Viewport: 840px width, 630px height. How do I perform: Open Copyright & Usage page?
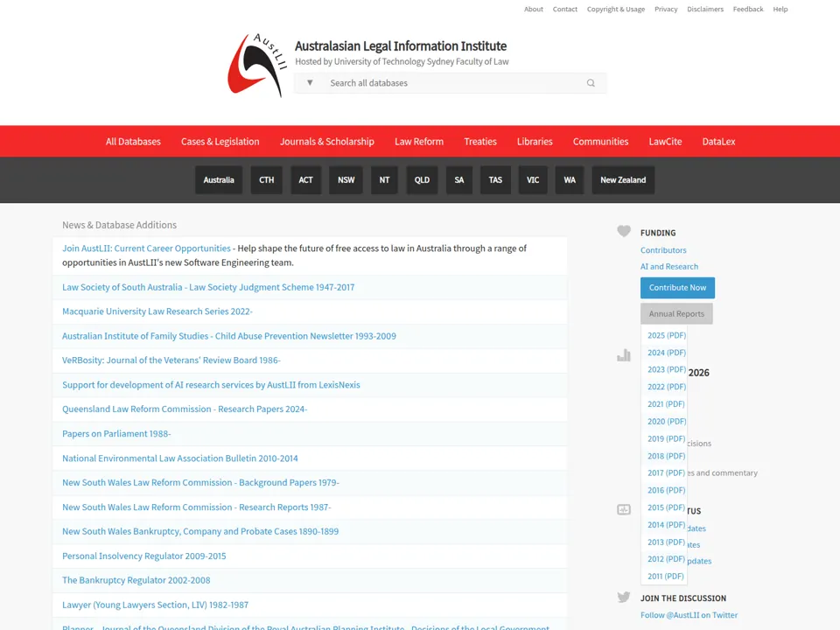pos(615,9)
